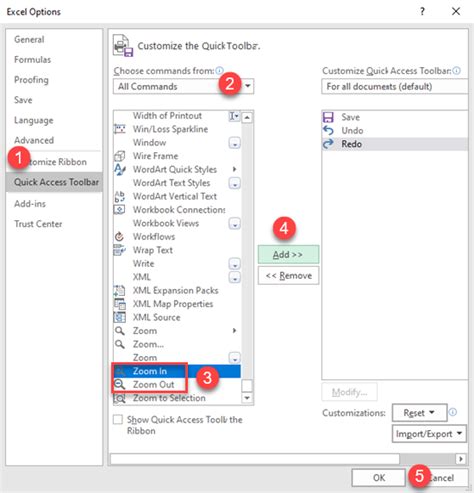Switch to the Formulas options category
The width and height of the screenshot is (474, 493).
pos(33,60)
